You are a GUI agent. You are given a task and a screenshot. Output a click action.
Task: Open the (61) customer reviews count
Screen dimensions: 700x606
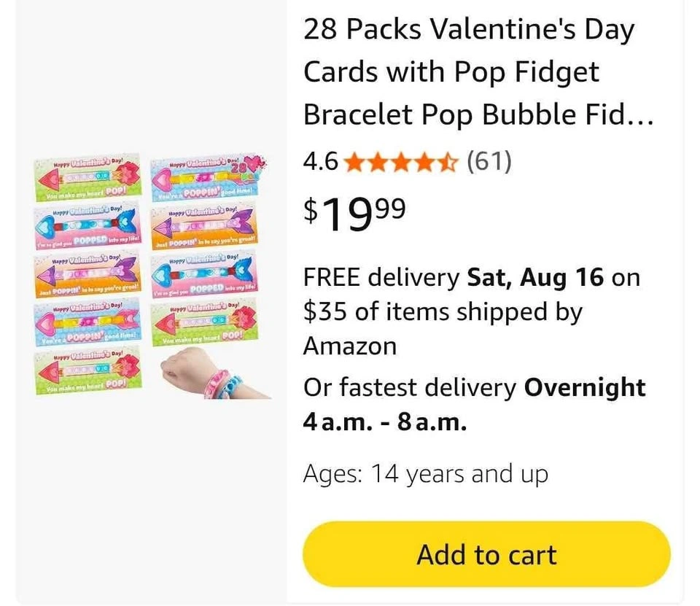pyautogui.click(x=489, y=161)
